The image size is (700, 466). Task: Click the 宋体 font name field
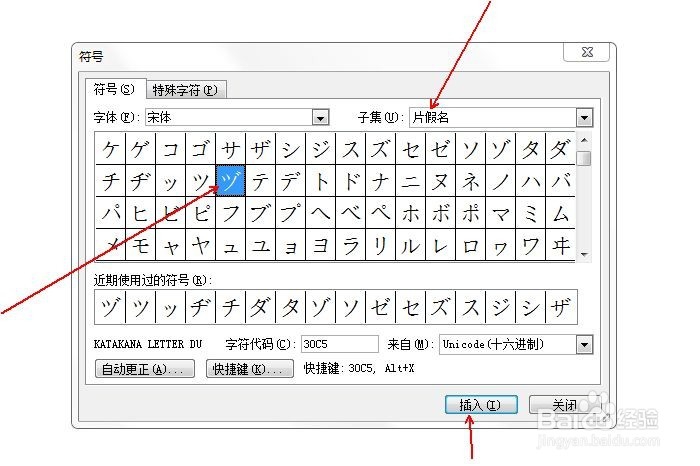click(229, 117)
